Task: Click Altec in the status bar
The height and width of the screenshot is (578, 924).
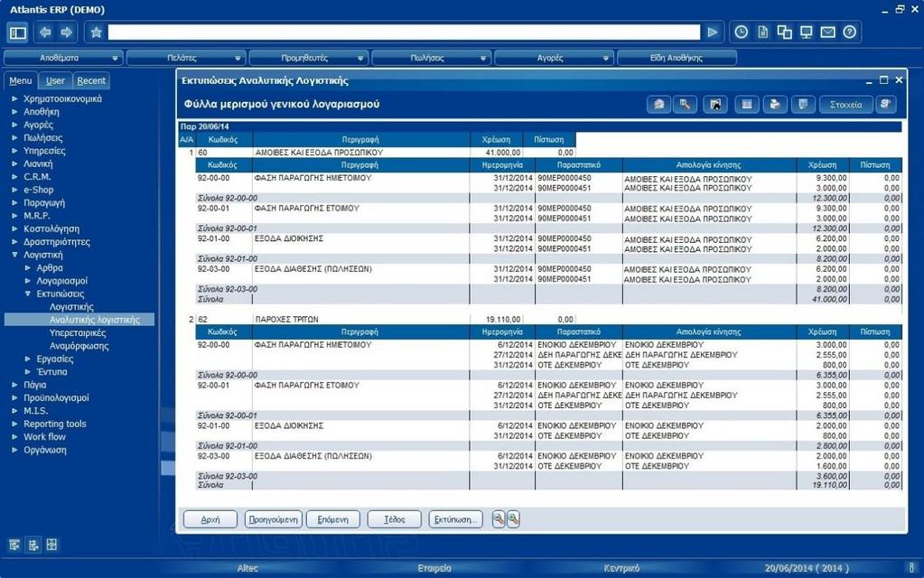Action: [x=247, y=568]
